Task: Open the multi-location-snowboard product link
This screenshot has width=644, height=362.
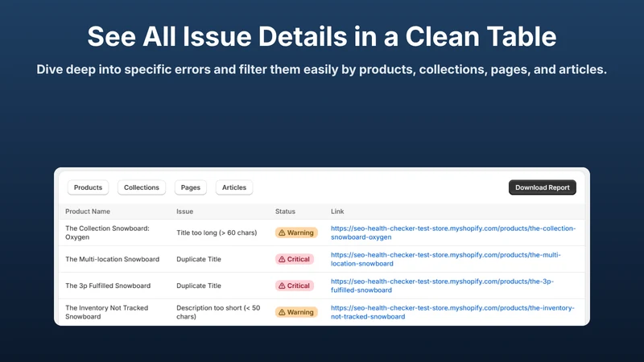Action: pos(446,259)
